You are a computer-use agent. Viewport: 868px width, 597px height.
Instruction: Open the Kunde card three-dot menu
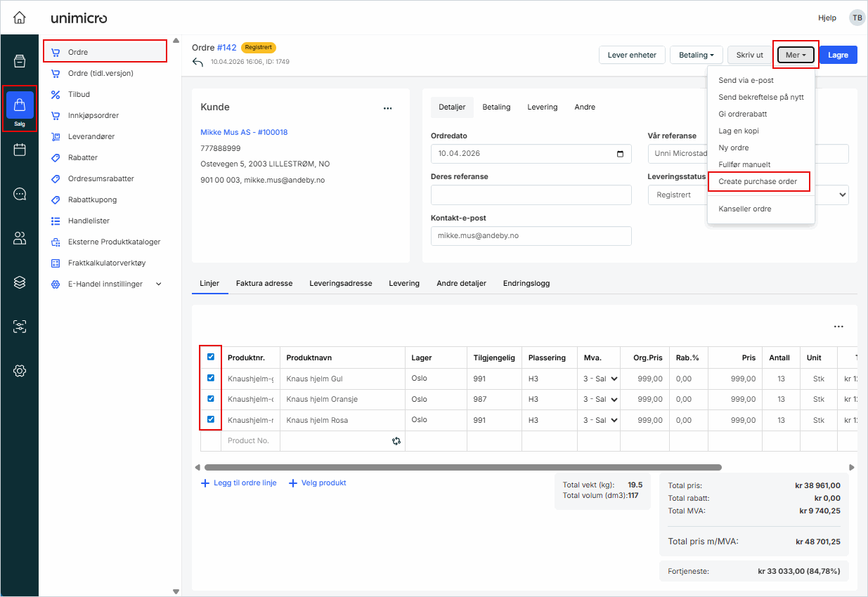click(387, 108)
